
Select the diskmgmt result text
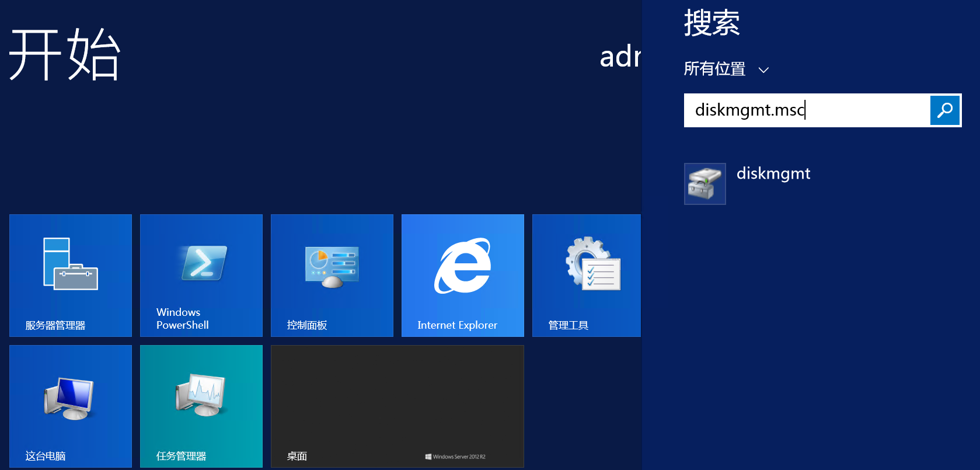[773, 174]
